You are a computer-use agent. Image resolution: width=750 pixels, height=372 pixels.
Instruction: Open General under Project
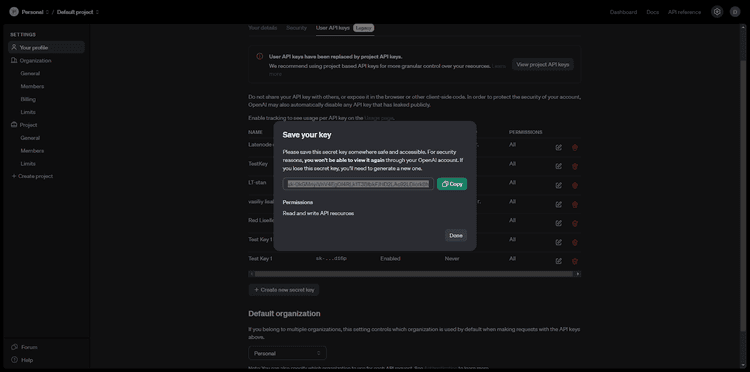coord(30,138)
